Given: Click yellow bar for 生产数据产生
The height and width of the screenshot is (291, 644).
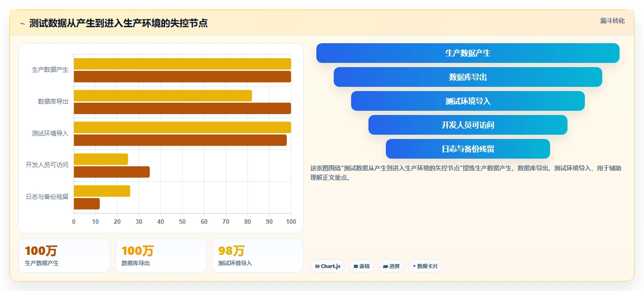Looking at the screenshot, I should pos(183,64).
